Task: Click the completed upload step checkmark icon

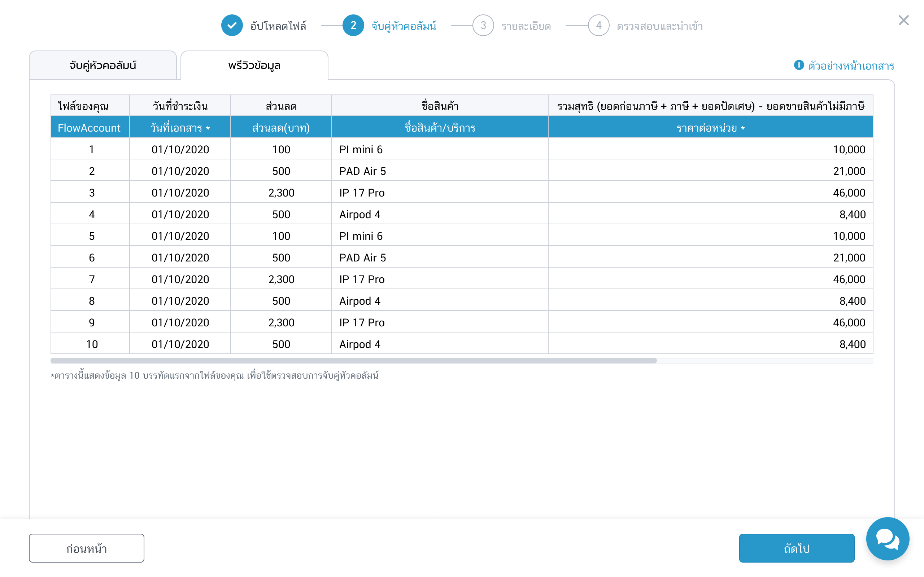Action: (x=232, y=26)
